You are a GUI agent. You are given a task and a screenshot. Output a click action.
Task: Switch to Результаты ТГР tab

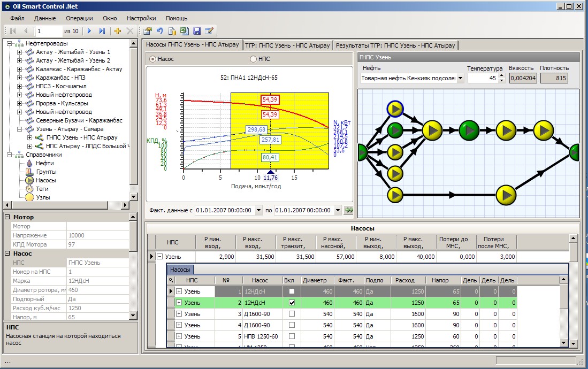395,45
